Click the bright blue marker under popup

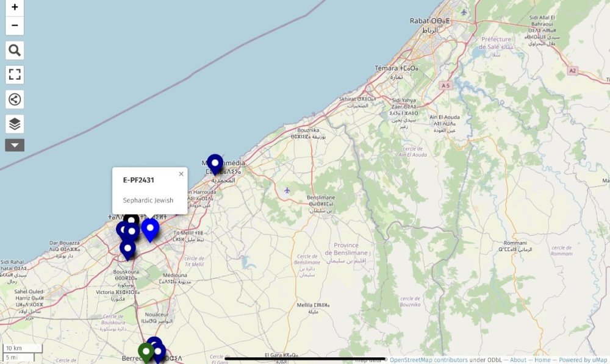coord(150,229)
